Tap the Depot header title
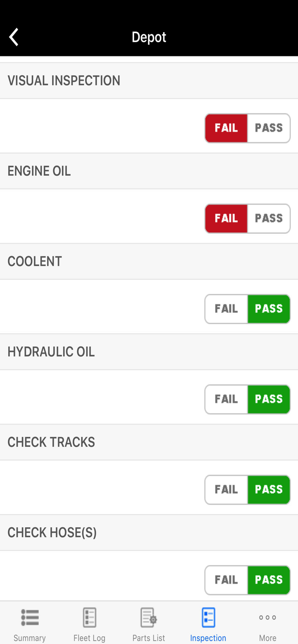The height and width of the screenshot is (644, 298). point(149,37)
